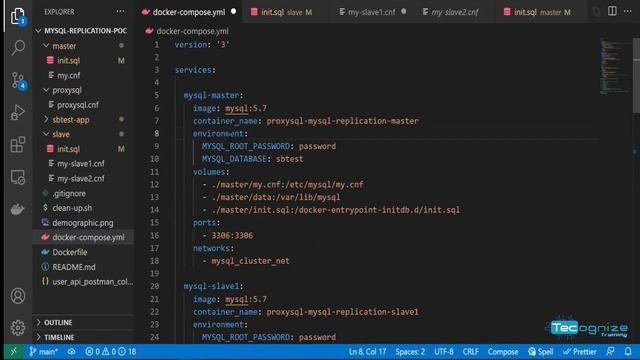Collapse the MYSQL-REPLICATION-POC root folder

coord(84,31)
